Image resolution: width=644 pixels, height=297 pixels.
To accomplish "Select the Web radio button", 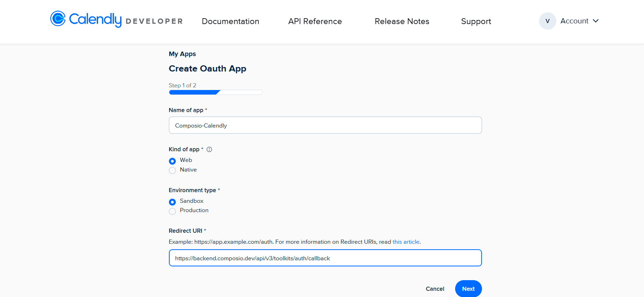I will tap(172, 161).
